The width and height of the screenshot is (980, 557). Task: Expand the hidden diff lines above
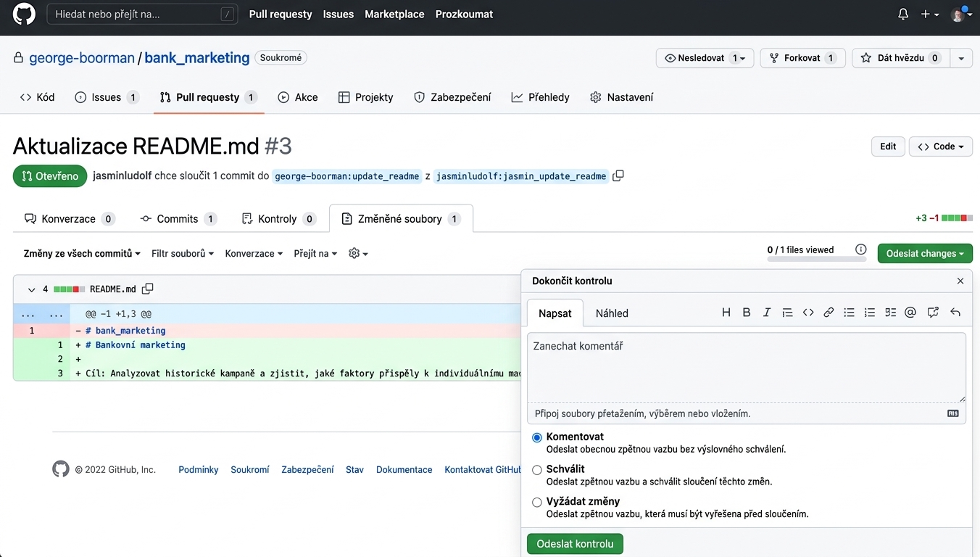point(41,314)
